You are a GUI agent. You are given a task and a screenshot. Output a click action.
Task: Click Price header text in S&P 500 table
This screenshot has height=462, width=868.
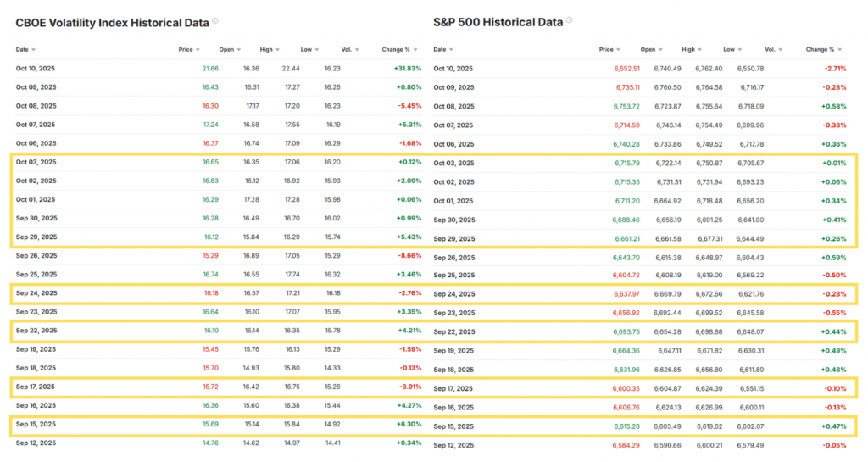(605, 50)
